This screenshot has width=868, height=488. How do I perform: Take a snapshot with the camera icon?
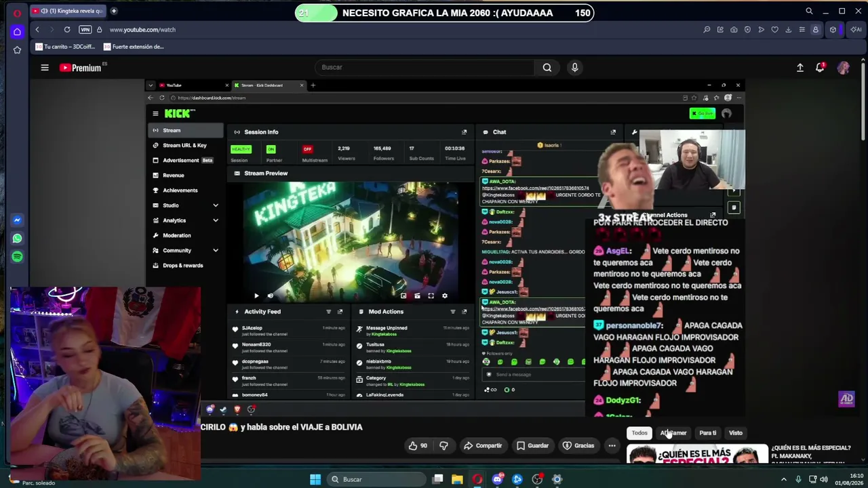[x=734, y=30]
